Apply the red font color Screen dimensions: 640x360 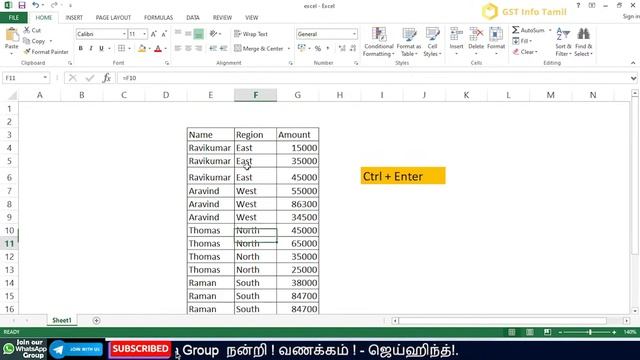(158, 49)
